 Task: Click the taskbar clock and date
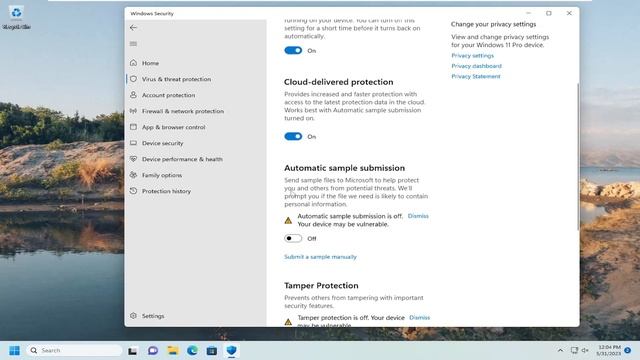click(609, 350)
